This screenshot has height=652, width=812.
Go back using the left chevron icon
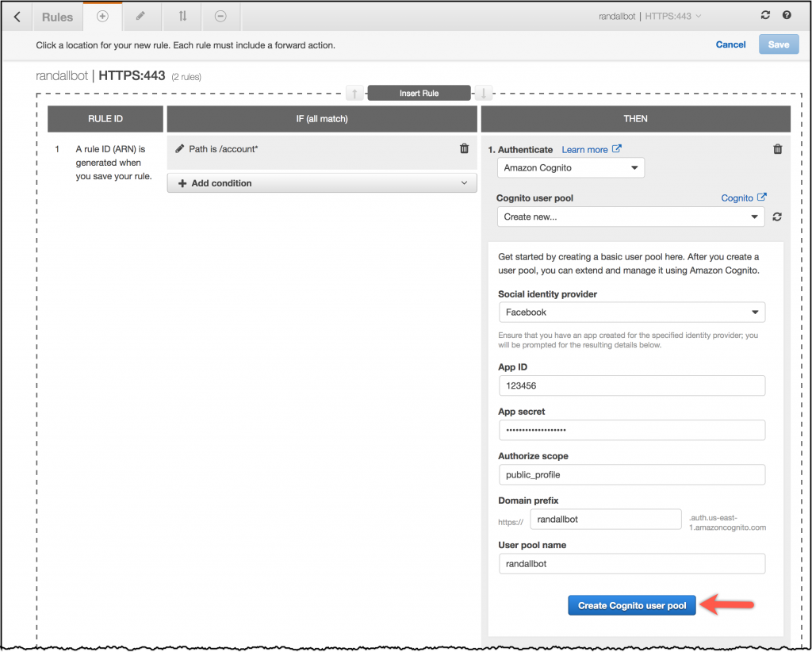pos(17,17)
